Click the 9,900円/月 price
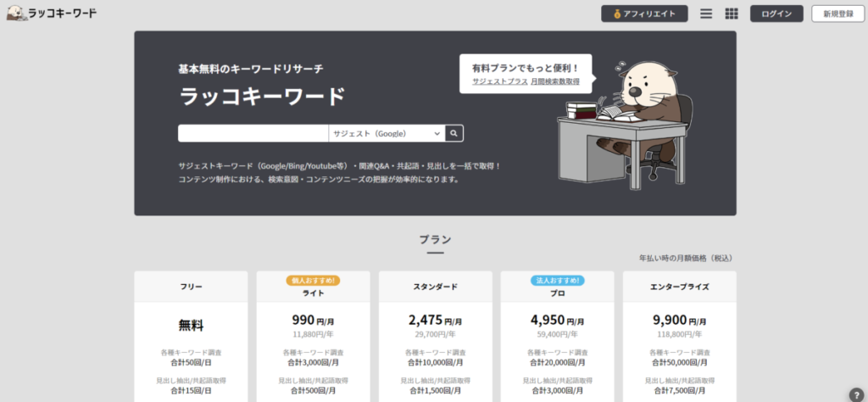 [x=680, y=320]
